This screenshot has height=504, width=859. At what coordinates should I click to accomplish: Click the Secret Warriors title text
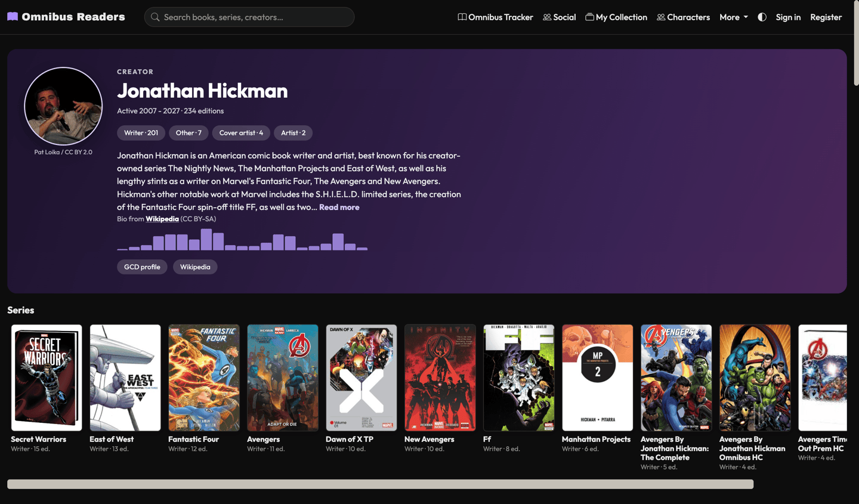point(39,440)
